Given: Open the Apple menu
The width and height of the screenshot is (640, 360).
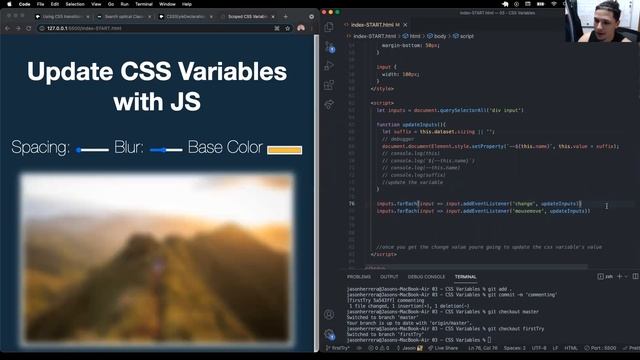Looking at the screenshot, I should click(x=9, y=4).
